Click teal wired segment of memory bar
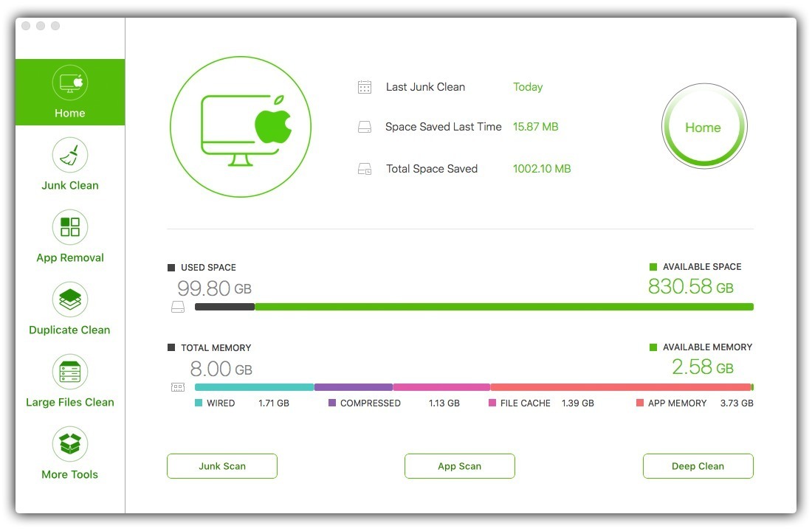The height and width of the screenshot is (531, 812). tap(254, 387)
